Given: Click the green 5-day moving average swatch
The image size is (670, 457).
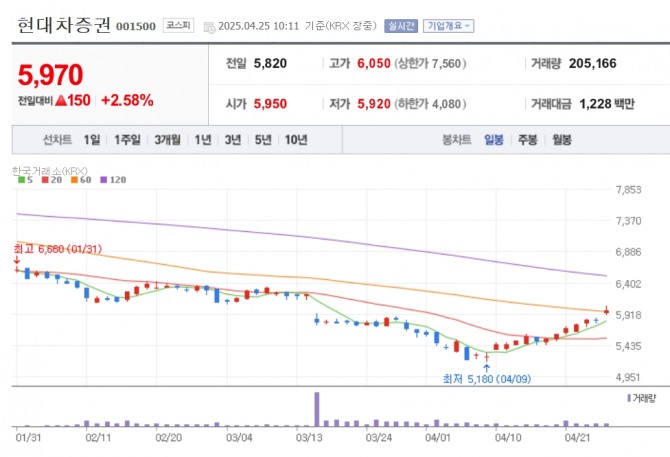Looking at the screenshot, I should coord(21,180).
